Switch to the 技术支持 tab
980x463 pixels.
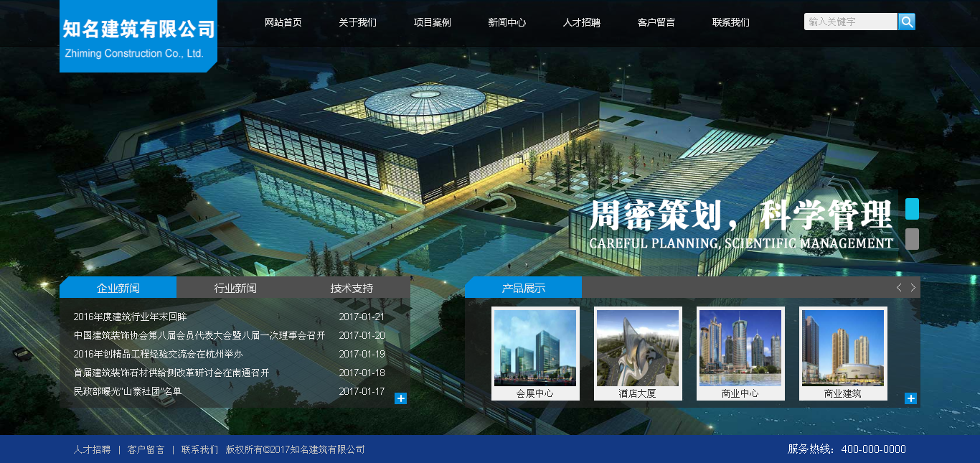pyautogui.click(x=352, y=288)
